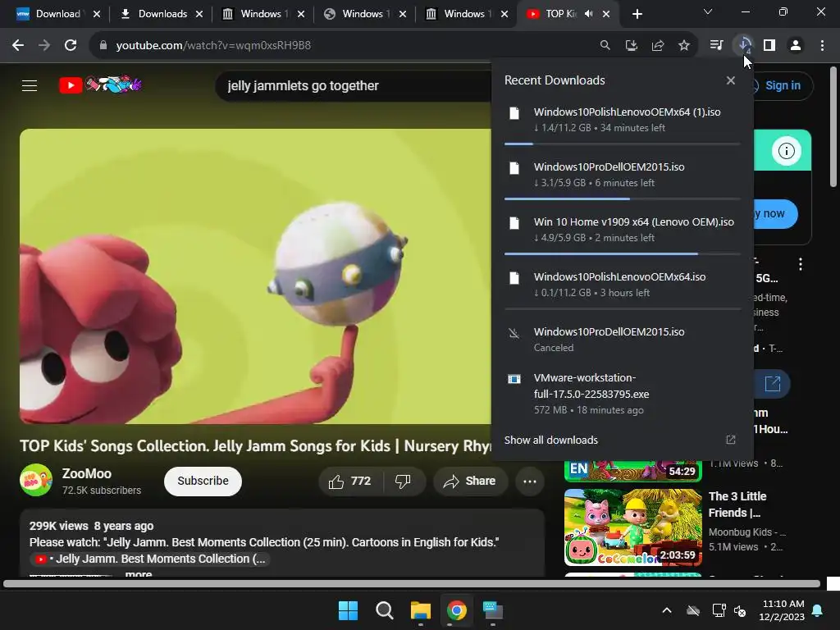Close the Downloads tab
840x630 pixels.
[x=199, y=14]
